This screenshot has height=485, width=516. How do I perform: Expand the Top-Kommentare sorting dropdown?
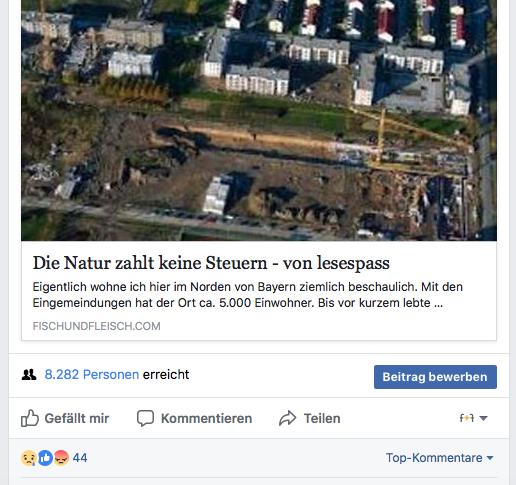click(439, 458)
